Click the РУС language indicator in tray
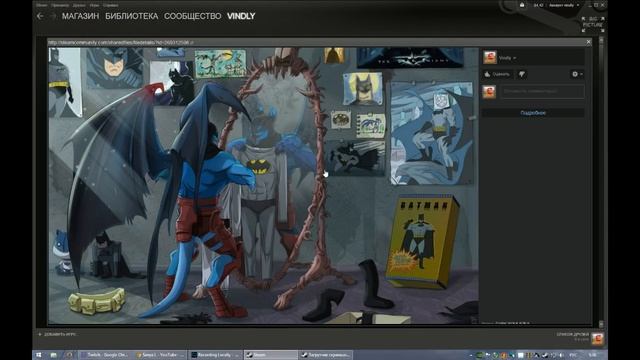Image resolution: width=640 pixels, height=360 pixels. (x=573, y=355)
